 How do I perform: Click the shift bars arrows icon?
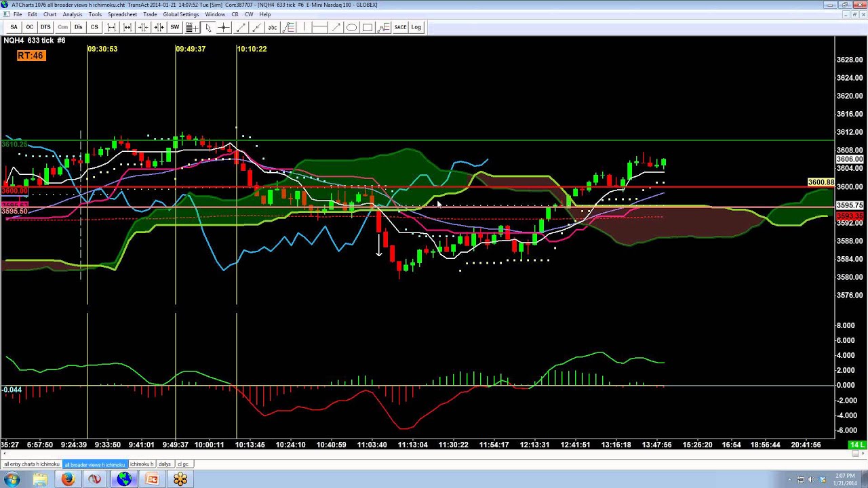(x=159, y=27)
